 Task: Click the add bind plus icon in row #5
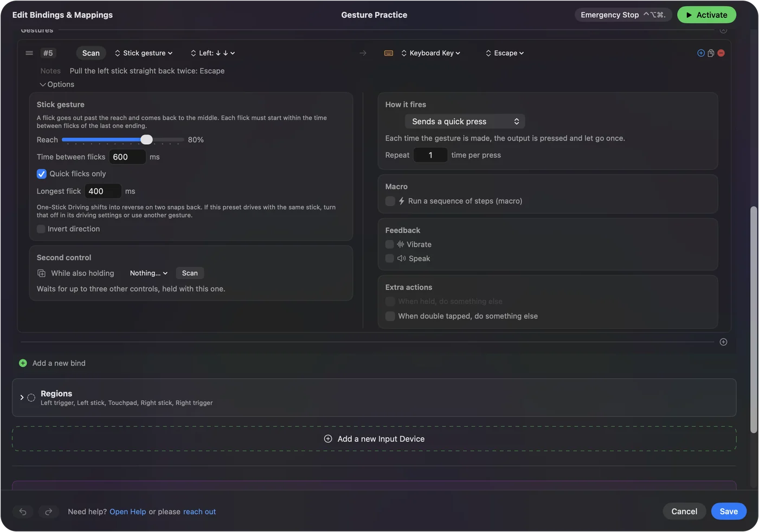coord(701,53)
